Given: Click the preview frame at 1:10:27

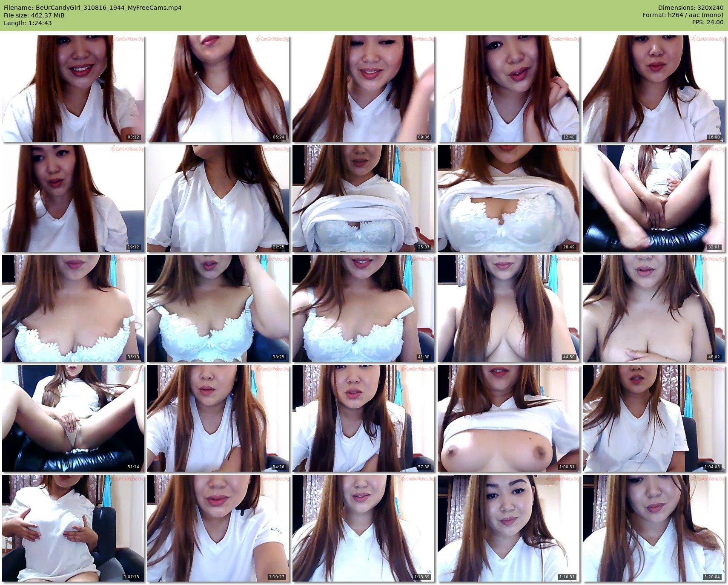Looking at the screenshot, I should tap(218, 528).
